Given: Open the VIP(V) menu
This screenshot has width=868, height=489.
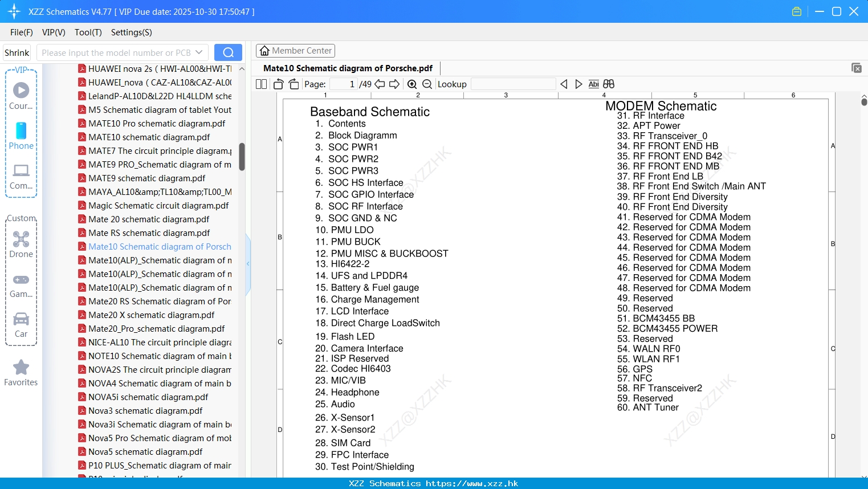Looking at the screenshot, I should click(54, 32).
